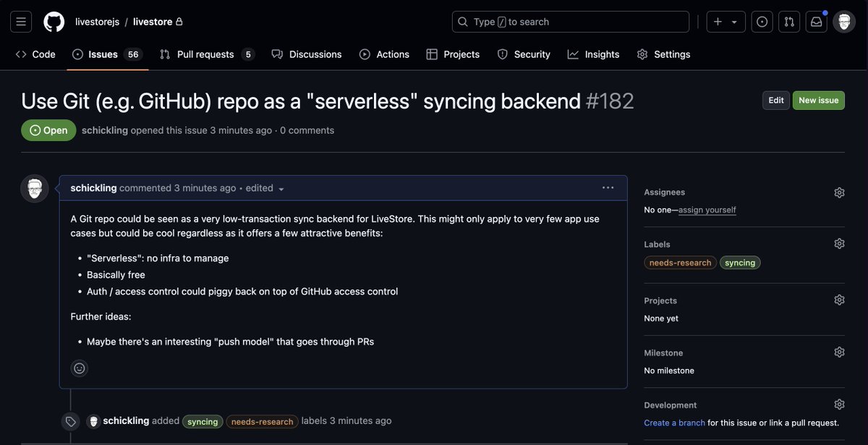Go to GitHub home via Octocat logo
Image resolution: width=868 pixels, height=445 pixels.
(x=54, y=22)
